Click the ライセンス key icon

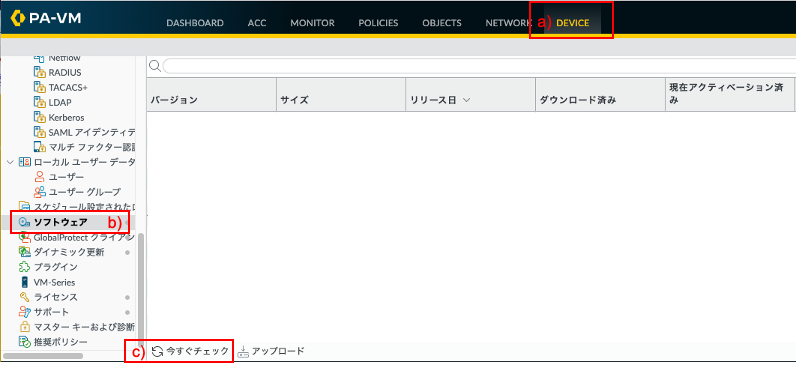[x=24, y=297]
